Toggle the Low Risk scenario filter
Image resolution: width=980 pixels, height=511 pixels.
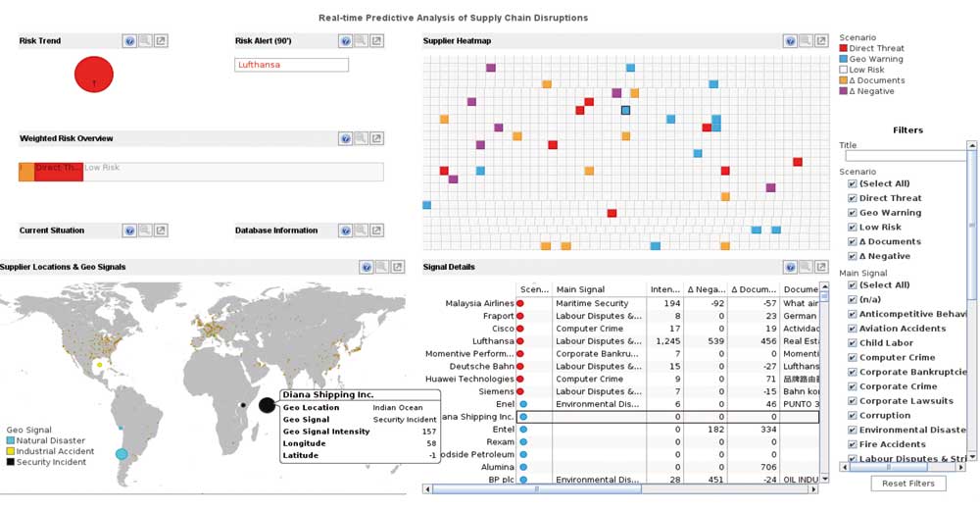852,227
